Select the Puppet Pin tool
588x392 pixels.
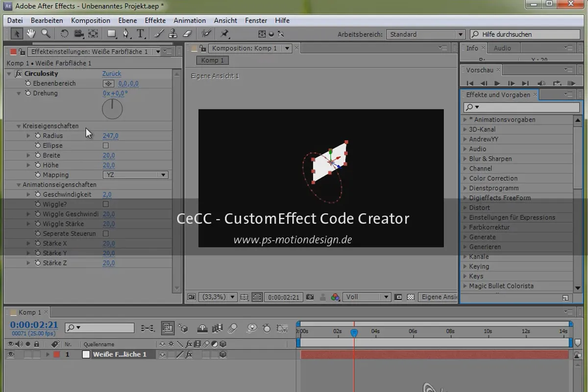coord(224,33)
